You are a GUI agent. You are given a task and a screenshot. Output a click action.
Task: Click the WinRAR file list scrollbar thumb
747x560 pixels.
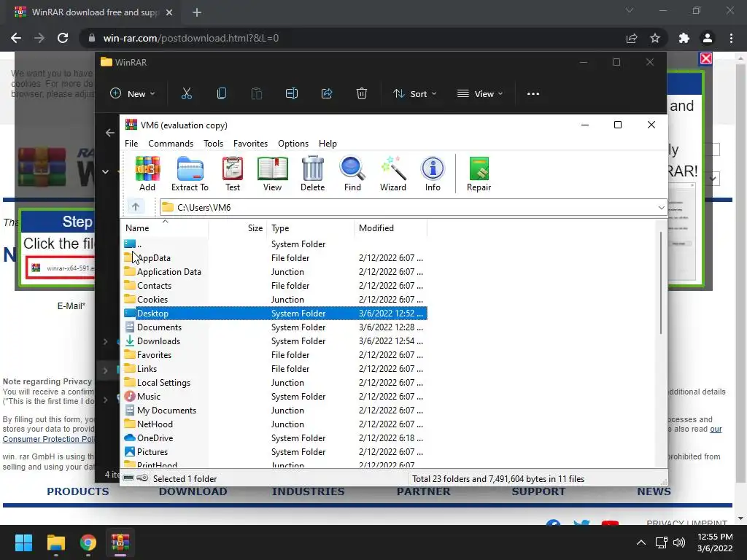pos(661,282)
